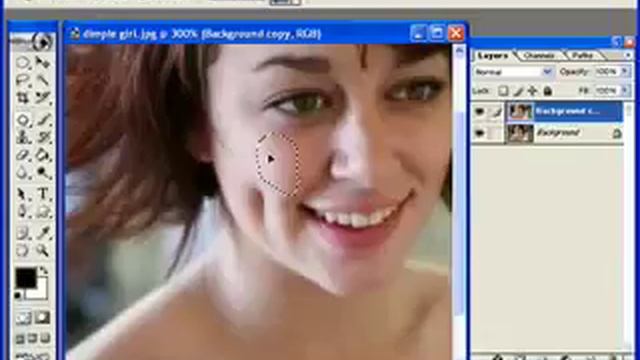Select the Eraser tool
Screen dimensions: 640x360
[23, 155]
